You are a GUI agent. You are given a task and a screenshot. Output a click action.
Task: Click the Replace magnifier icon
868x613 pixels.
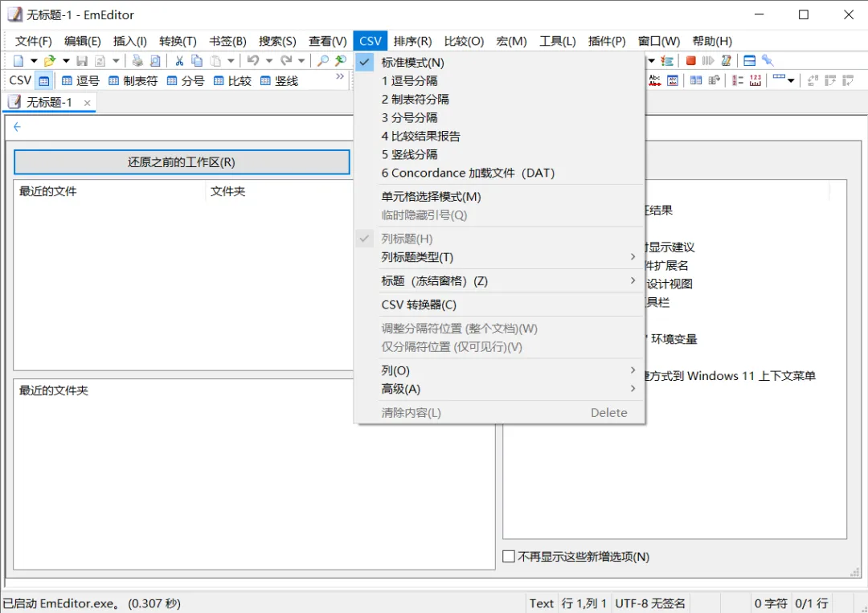(x=341, y=61)
